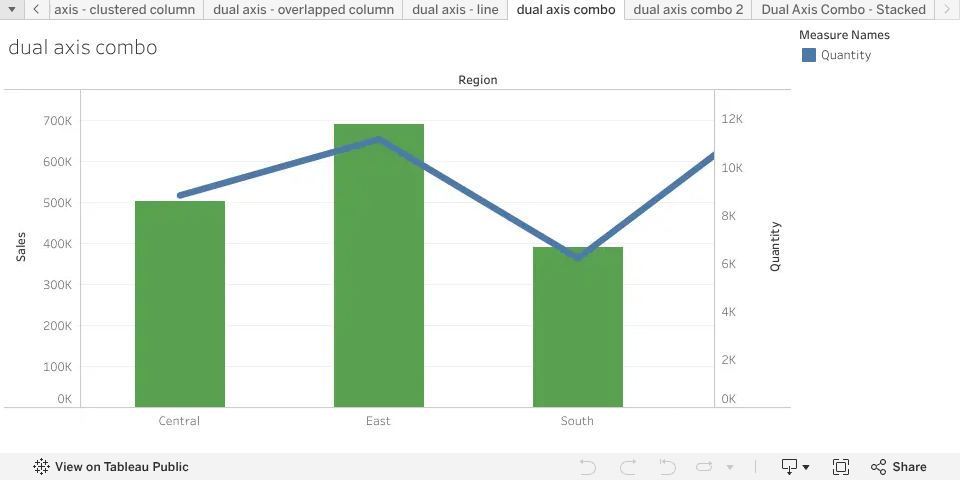
Task: Click the previous tabs chevron
Action: (36, 9)
